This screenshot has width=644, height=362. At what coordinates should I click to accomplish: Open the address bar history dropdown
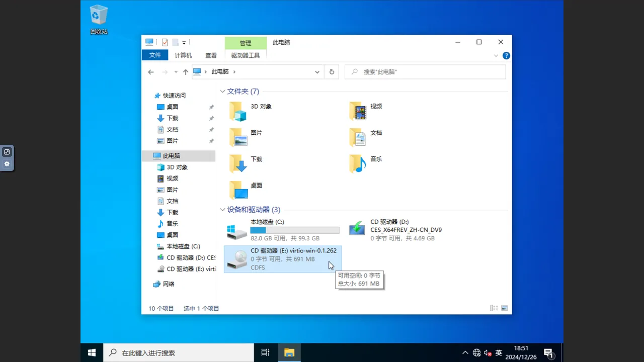click(317, 72)
